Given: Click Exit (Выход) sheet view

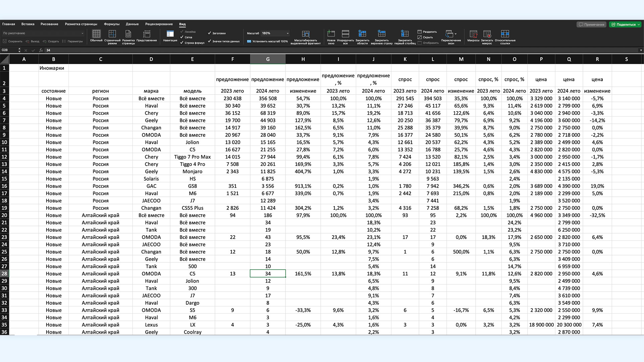Looking at the screenshot, I should pyautogui.click(x=33, y=42).
